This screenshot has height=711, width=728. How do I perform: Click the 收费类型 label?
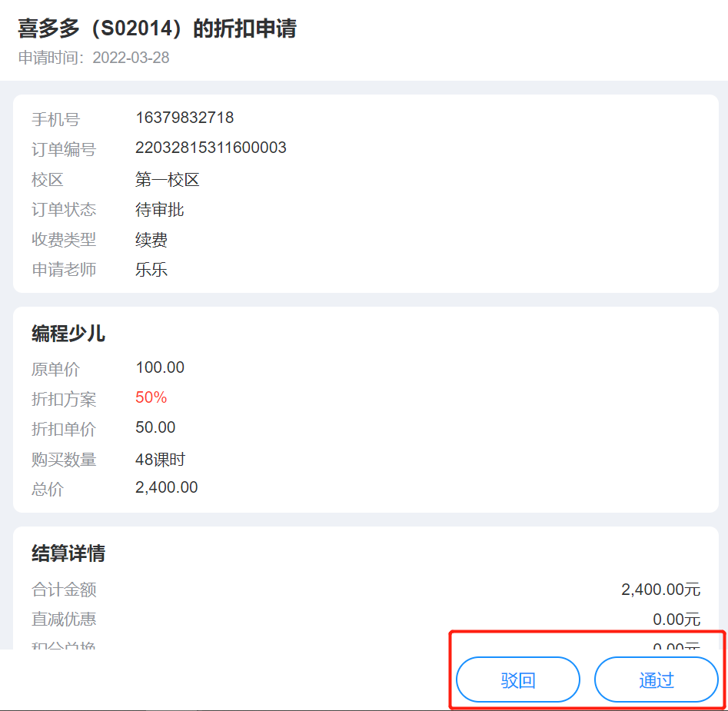pos(64,240)
